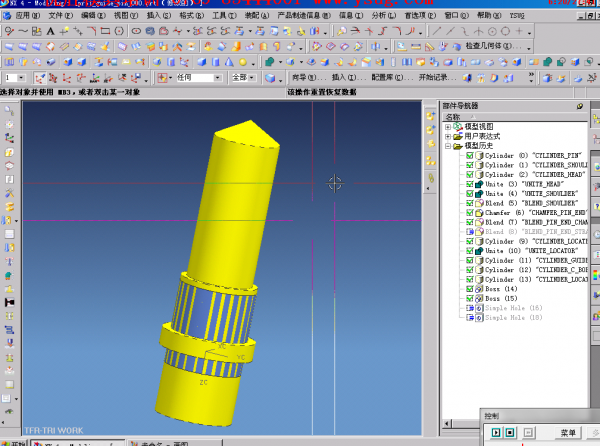600x446 pixels.
Task: Open the 编辑(E) menu
Action: click(93, 16)
